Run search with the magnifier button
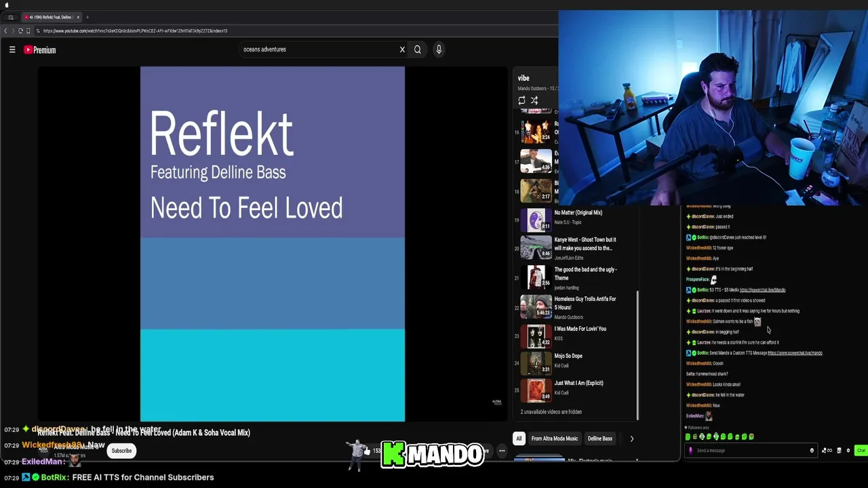This screenshot has width=868, height=488. (418, 49)
